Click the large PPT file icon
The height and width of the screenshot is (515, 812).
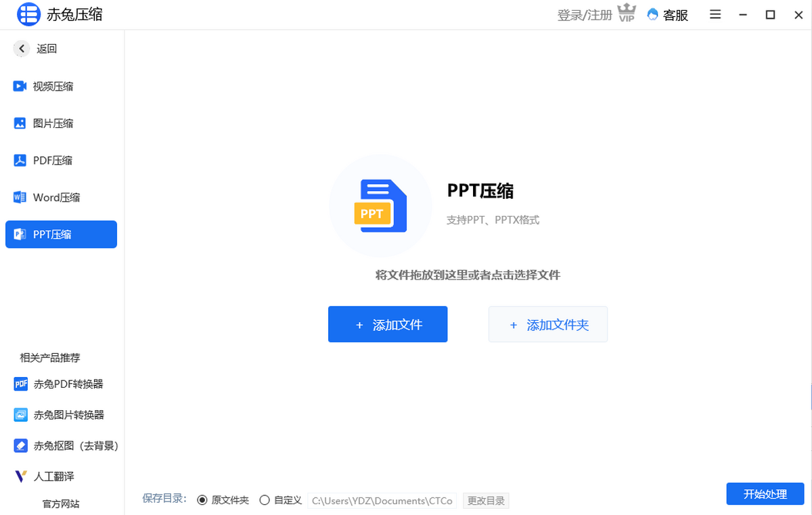[380, 206]
